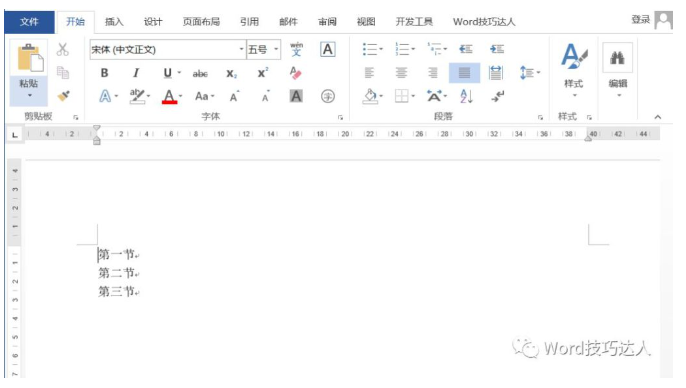Show or hide paragraph marks
This screenshot has width=686, height=388.
497,96
